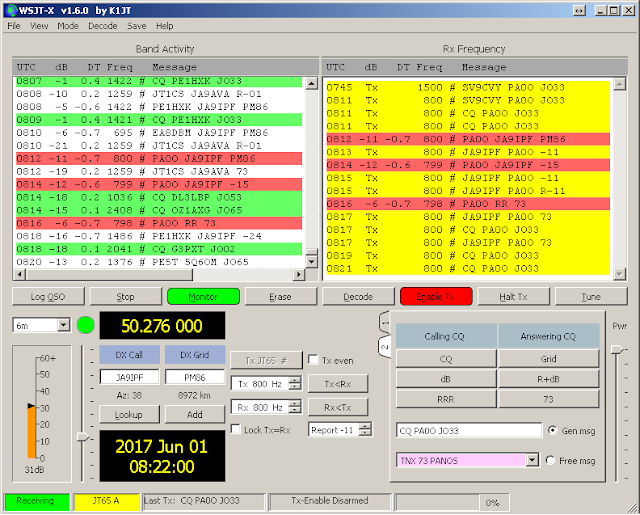Click the Tune button
The image size is (640, 515).
pyautogui.click(x=591, y=297)
